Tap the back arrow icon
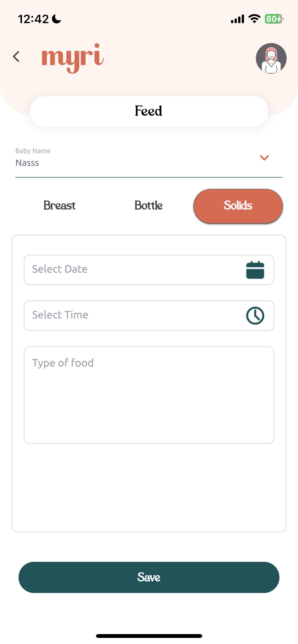Image resolution: width=298 pixels, height=644 pixels. (16, 56)
